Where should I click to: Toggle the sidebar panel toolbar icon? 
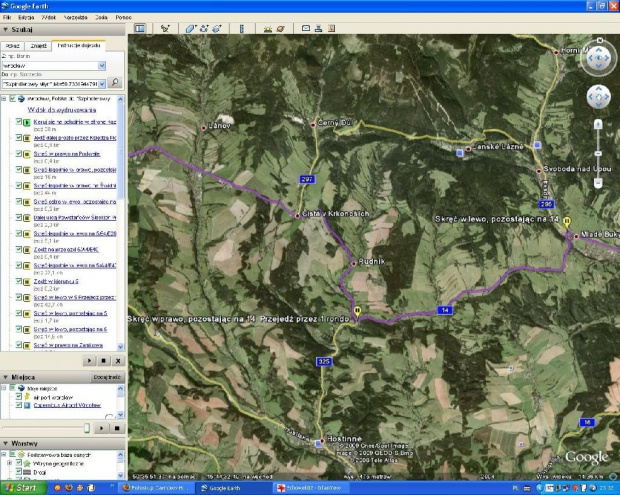pyautogui.click(x=140, y=28)
